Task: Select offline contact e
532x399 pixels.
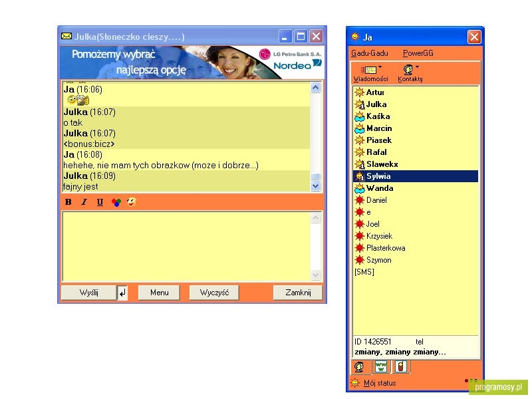Action: (x=416, y=212)
